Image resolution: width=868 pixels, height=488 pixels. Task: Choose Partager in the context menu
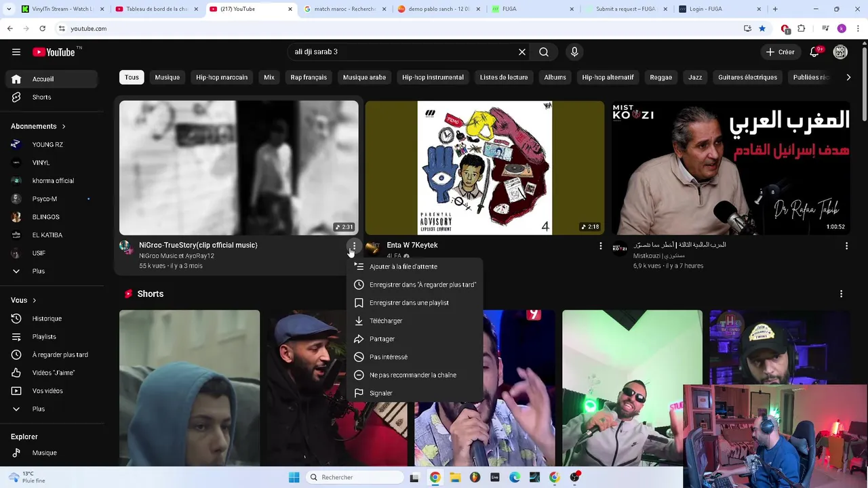point(414,339)
